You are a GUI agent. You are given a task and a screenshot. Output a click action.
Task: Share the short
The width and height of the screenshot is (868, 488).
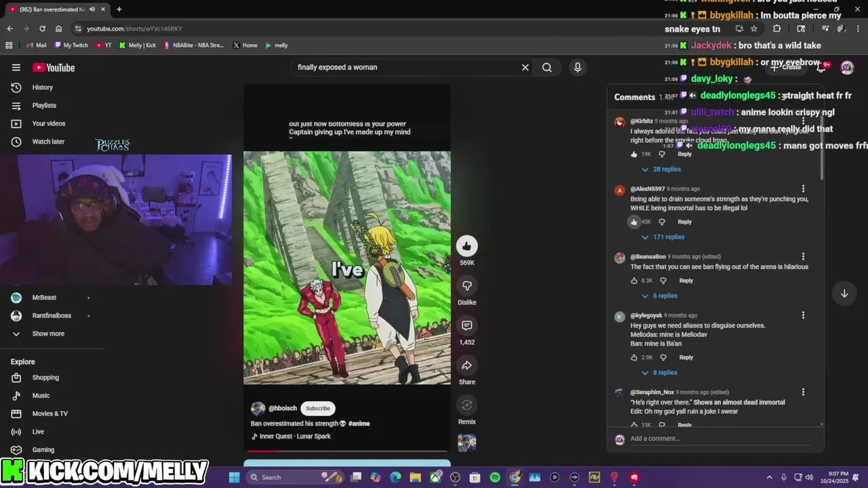click(467, 366)
